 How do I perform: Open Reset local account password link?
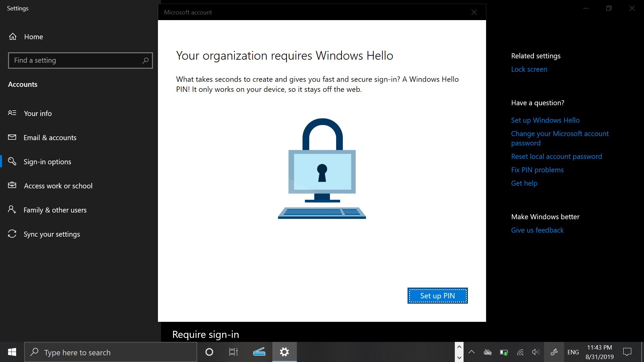coord(556,157)
